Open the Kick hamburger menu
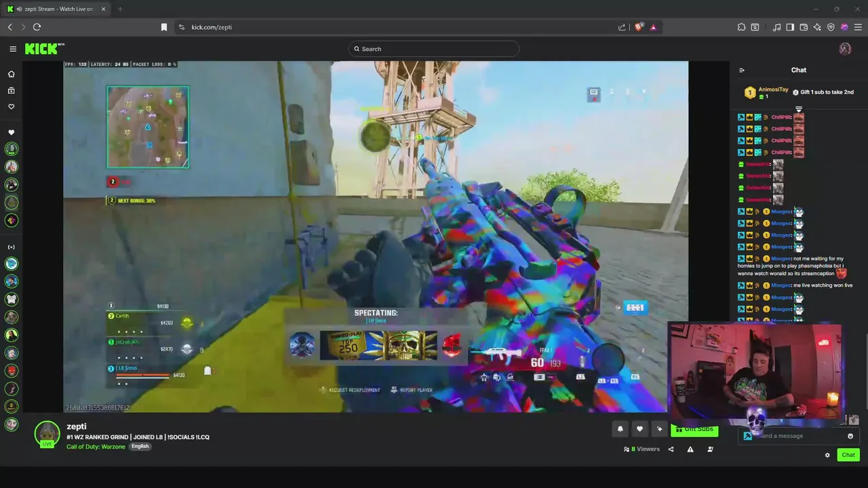This screenshot has width=868, height=488. click(13, 49)
